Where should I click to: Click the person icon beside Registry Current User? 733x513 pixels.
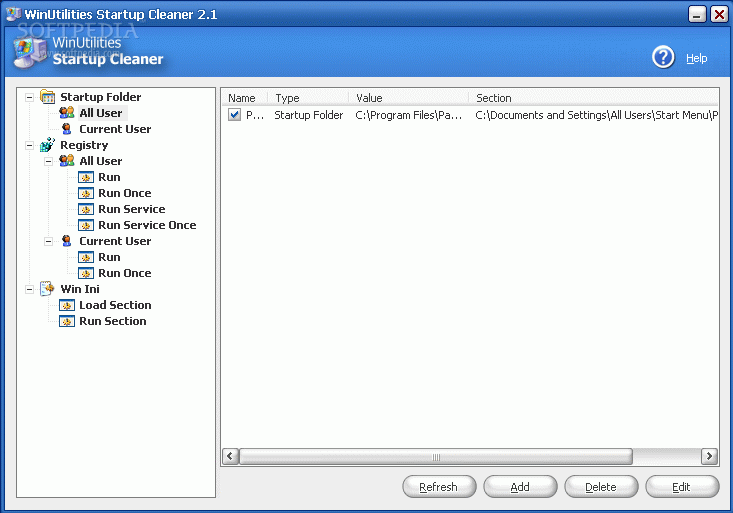[x=67, y=241]
